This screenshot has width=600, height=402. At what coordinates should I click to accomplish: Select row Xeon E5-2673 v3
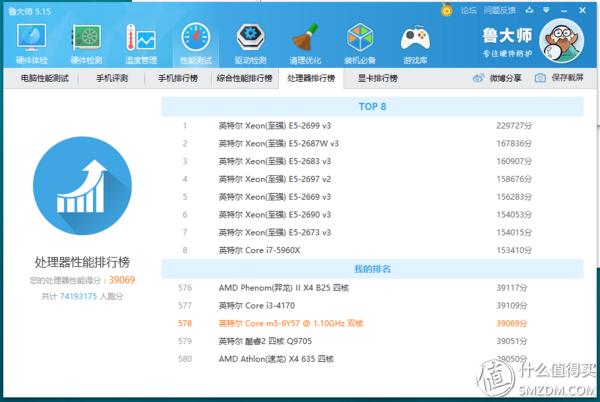click(x=372, y=232)
